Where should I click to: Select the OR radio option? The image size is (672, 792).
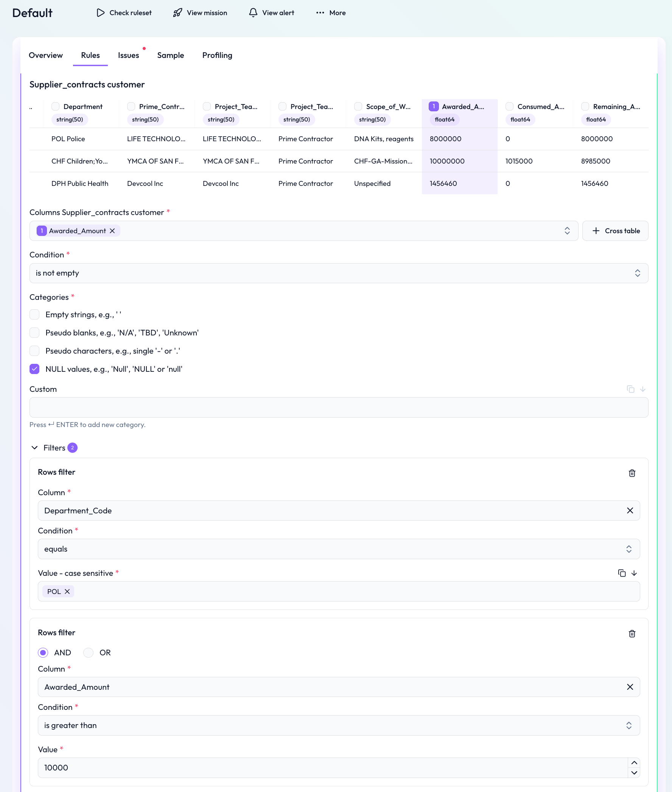[89, 653]
